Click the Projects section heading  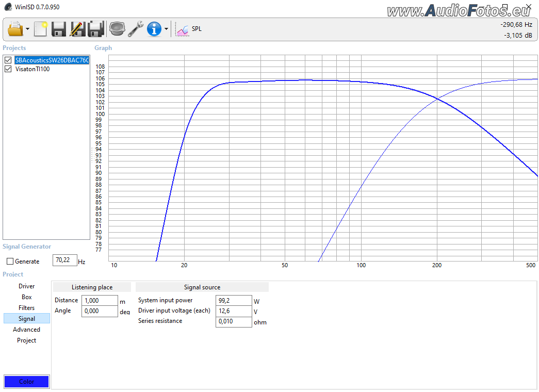pyautogui.click(x=14, y=48)
